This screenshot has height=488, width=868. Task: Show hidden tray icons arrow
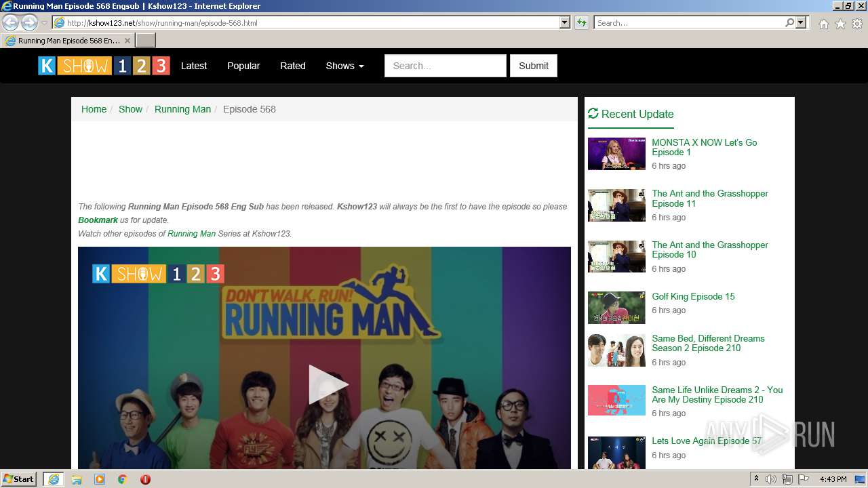757,479
